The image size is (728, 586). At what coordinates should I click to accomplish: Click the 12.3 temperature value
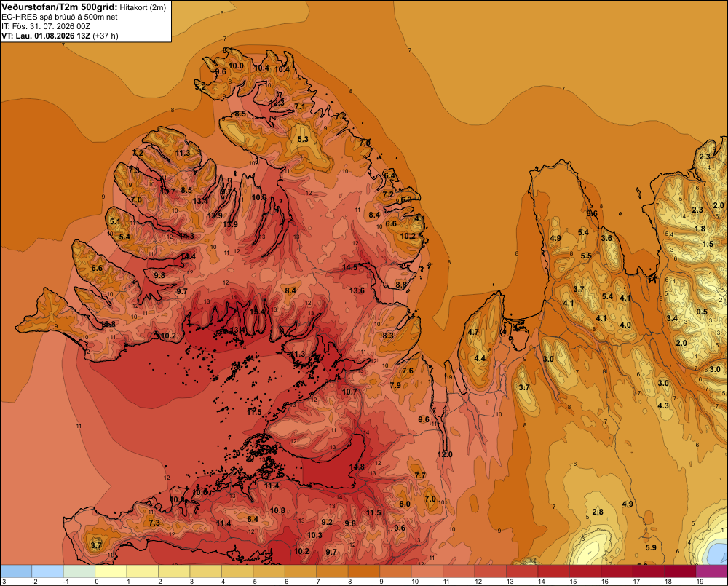(x=277, y=102)
